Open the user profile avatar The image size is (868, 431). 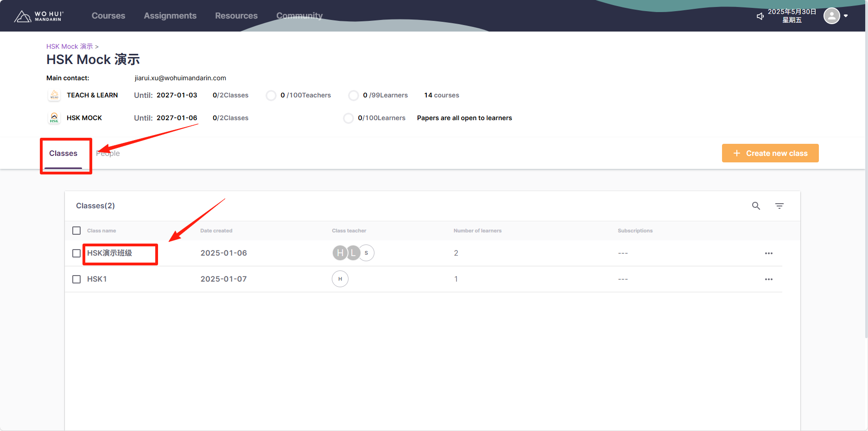coord(831,16)
